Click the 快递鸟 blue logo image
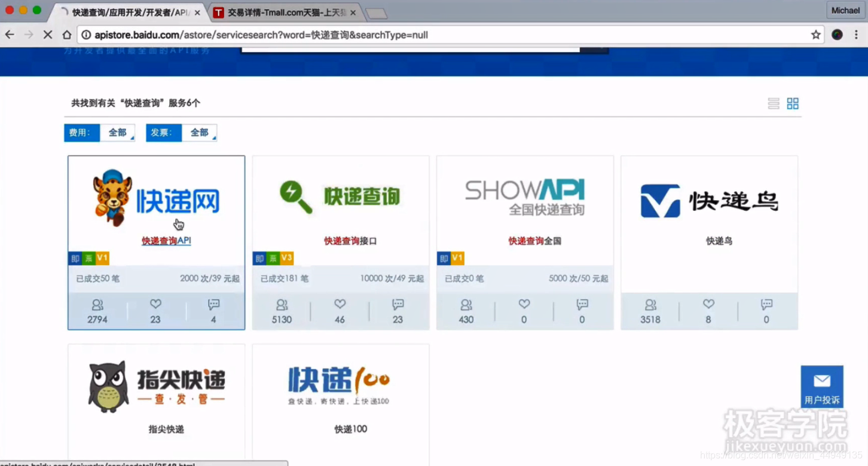This screenshot has height=466, width=868. pos(709,201)
